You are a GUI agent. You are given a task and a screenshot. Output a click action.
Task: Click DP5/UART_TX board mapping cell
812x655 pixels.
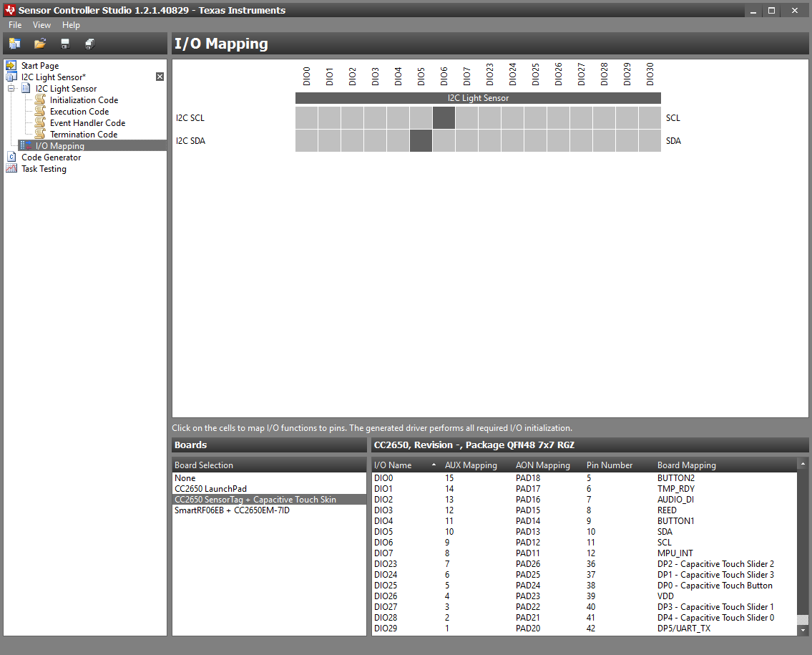(683, 628)
